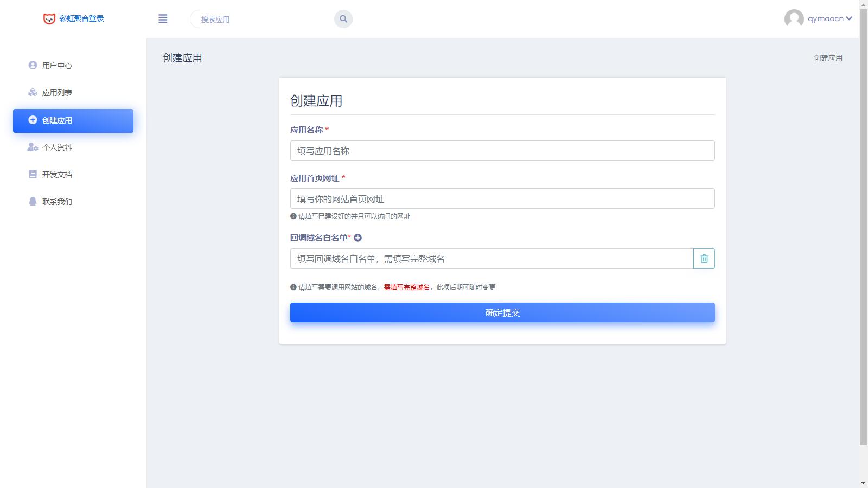Expand the qymaocn account dropdown
868x488 pixels.
pos(849,18)
